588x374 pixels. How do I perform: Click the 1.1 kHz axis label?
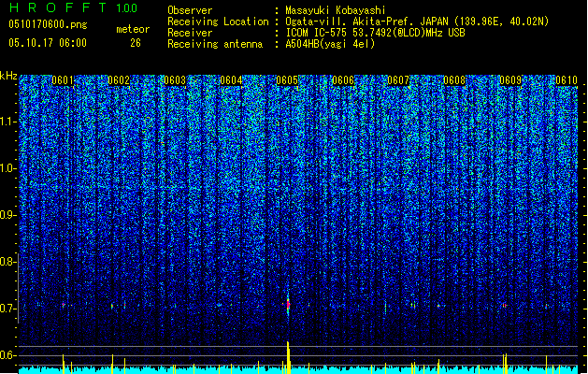pyautogui.click(x=8, y=122)
